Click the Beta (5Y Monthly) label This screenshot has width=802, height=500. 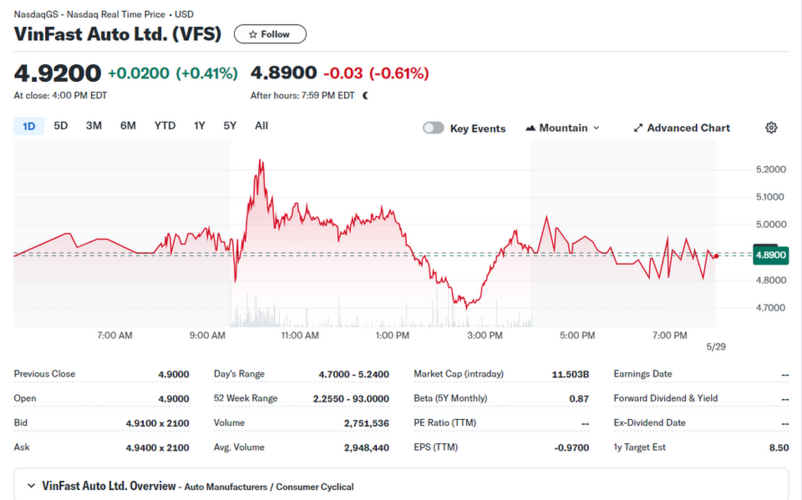pos(451,398)
